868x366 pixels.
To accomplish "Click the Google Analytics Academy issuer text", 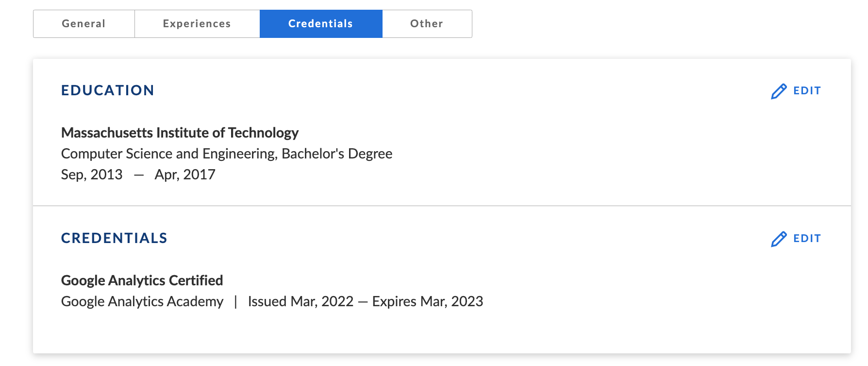I will tap(142, 301).
